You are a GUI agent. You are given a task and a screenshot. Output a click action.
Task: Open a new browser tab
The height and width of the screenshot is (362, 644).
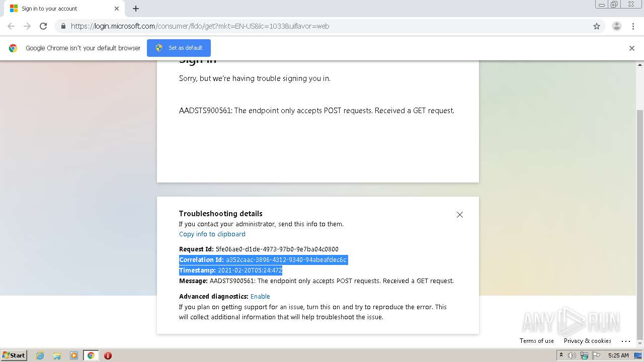click(136, 9)
